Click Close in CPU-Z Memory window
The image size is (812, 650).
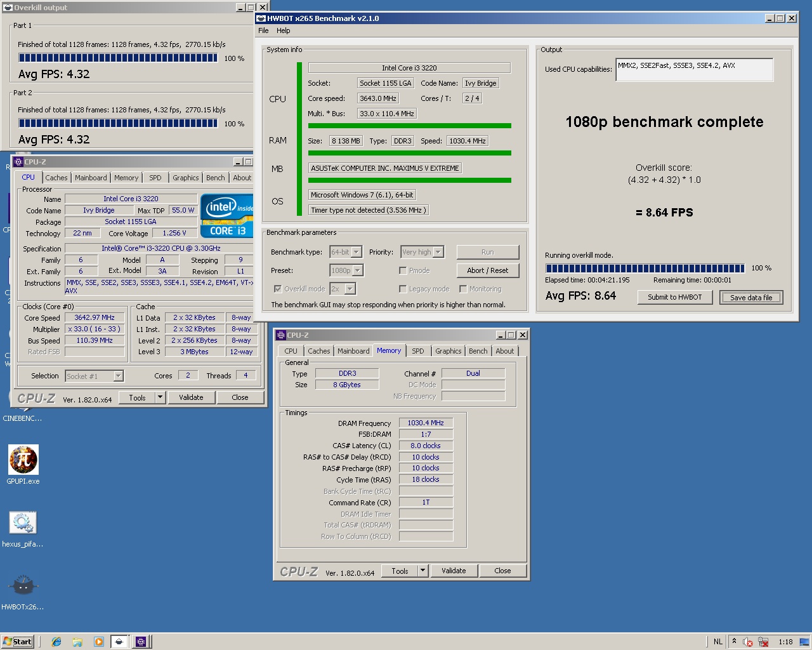pos(502,571)
